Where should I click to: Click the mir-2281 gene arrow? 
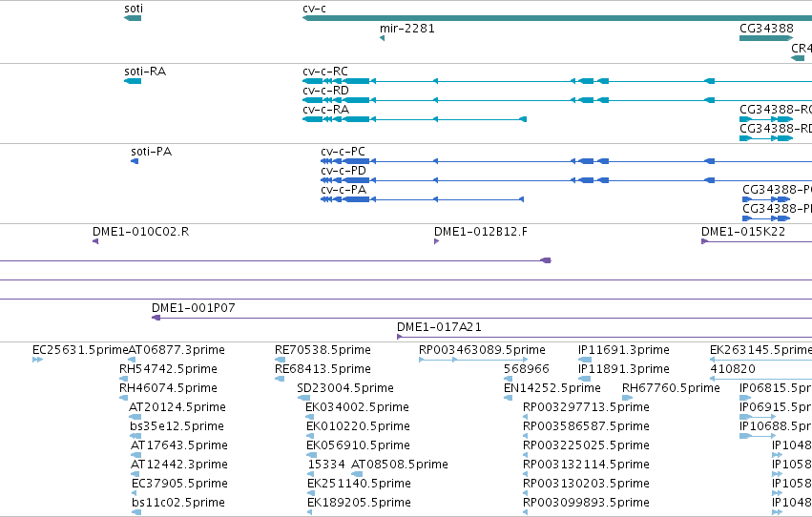coord(383,38)
